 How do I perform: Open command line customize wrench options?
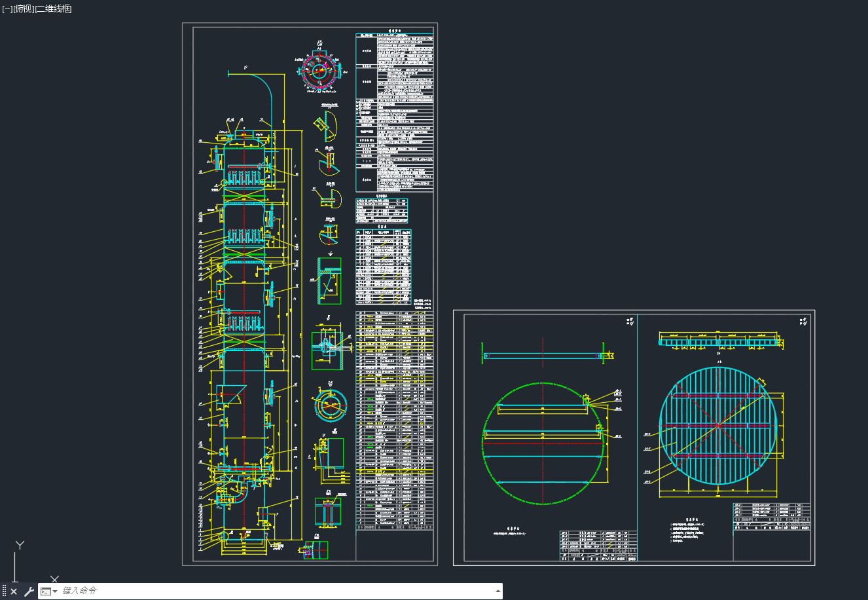click(x=29, y=591)
